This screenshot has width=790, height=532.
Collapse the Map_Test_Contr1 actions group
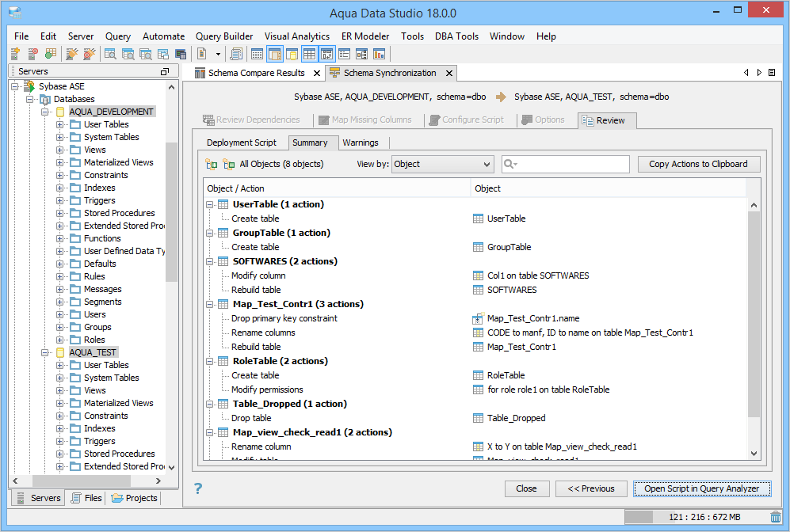click(x=210, y=304)
